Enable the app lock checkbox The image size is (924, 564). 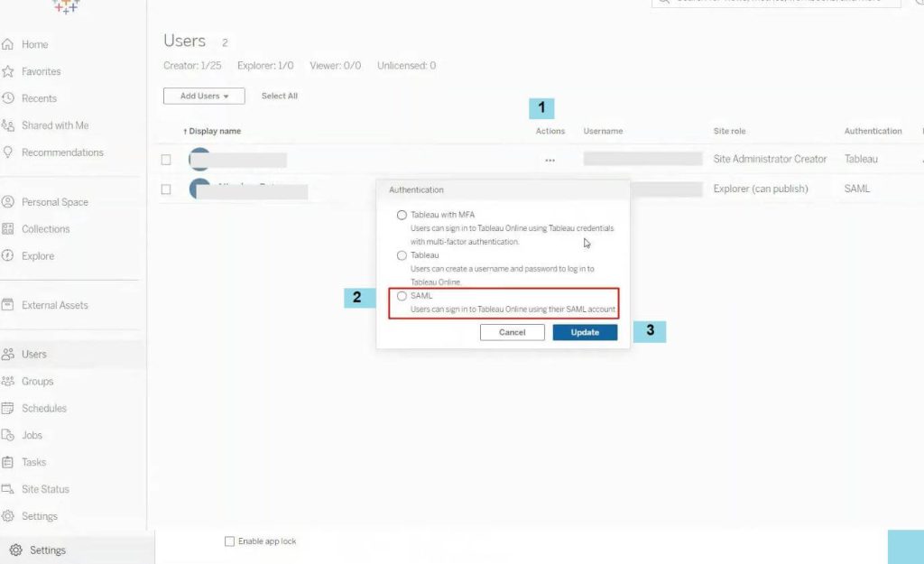click(230, 541)
